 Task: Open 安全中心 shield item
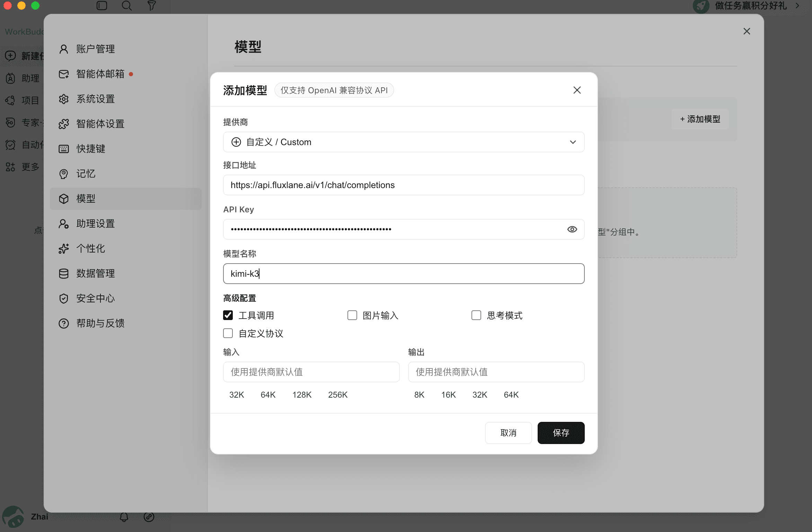(125, 298)
